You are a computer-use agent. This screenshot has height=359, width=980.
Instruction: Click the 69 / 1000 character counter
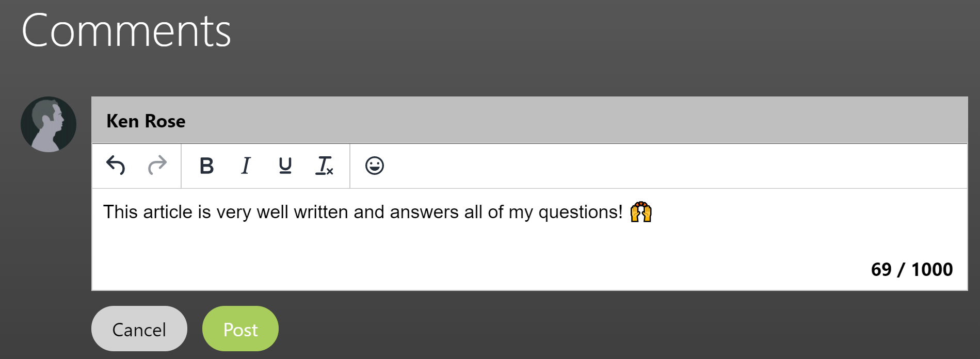(912, 269)
